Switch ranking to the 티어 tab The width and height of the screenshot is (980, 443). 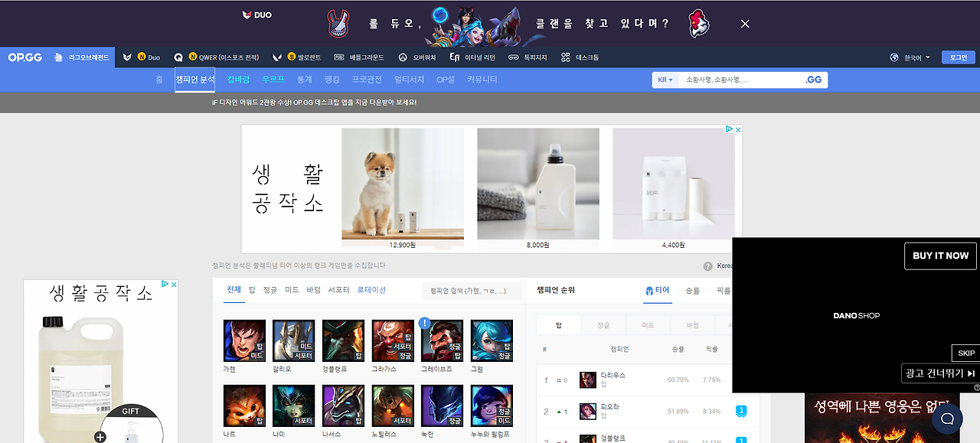pos(658,291)
